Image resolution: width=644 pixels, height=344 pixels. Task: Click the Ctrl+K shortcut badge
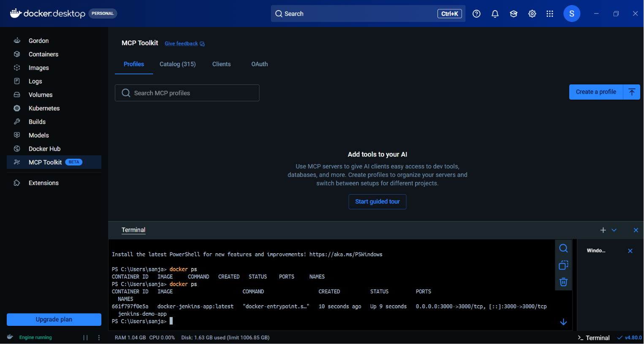pos(450,14)
